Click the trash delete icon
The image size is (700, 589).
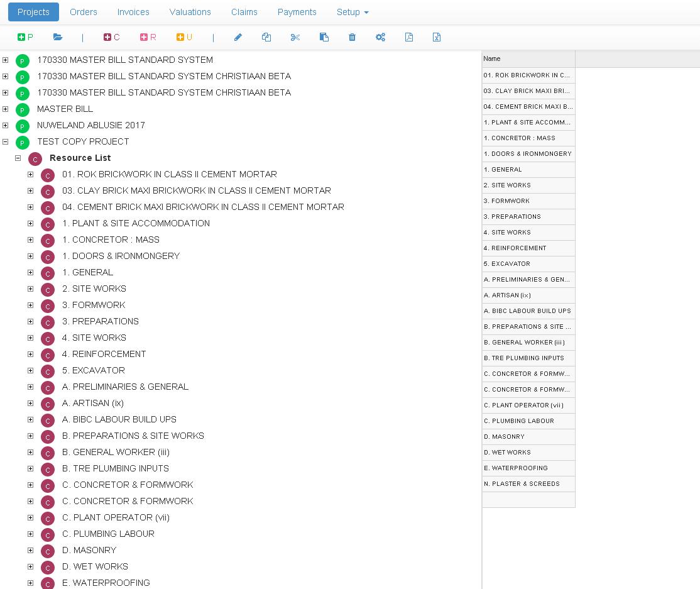353,37
